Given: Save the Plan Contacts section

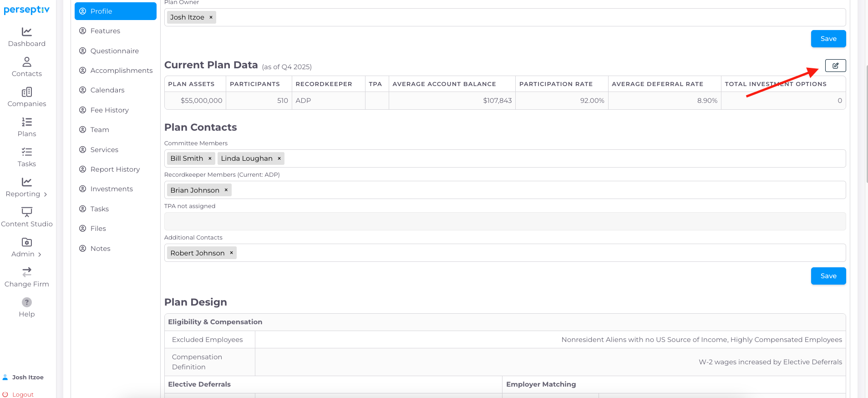Looking at the screenshot, I should tap(828, 276).
